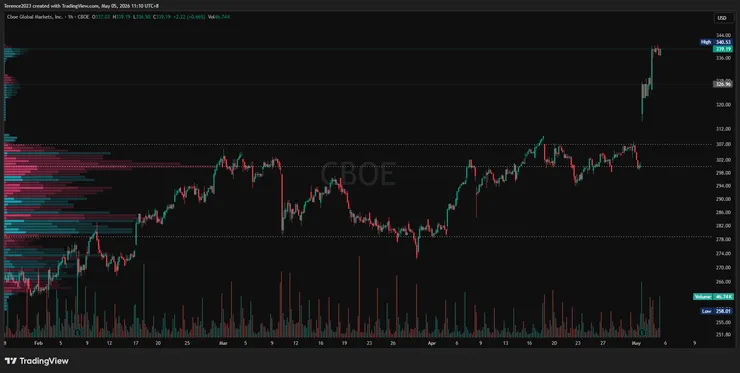Click the 320.00 price axis label
The height and width of the screenshot is (373, 740).
pyautogui.click(x=723, y=105)
